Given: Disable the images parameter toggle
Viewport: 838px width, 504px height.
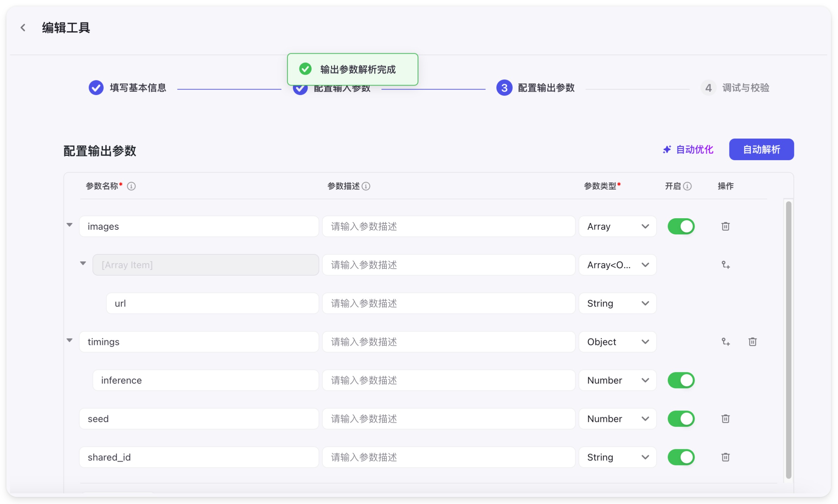Looking at the screenshot, I should (x=681, y=226).
